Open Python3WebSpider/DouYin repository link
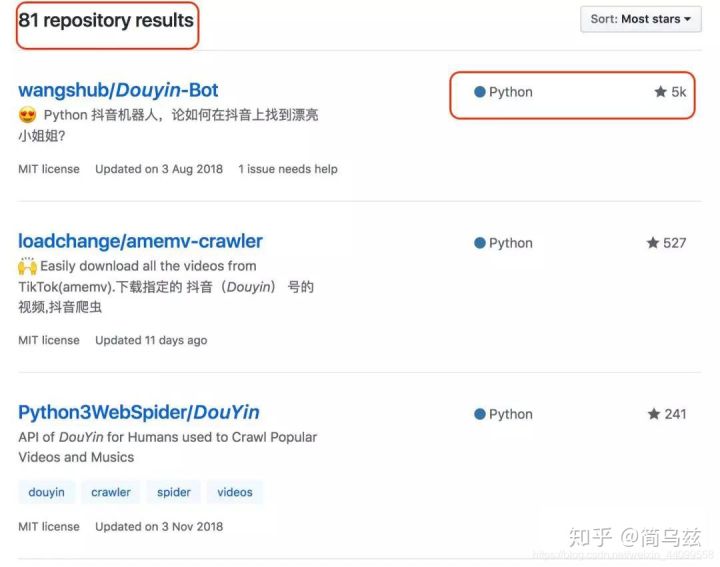This screenshot has width=720, height=567. (139, 413)
